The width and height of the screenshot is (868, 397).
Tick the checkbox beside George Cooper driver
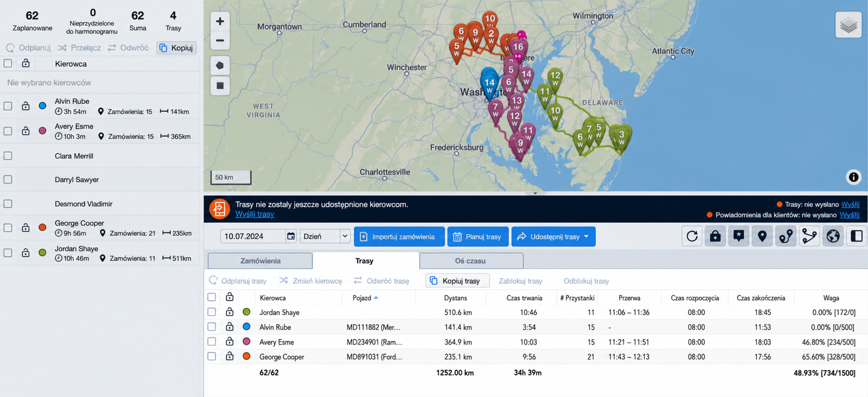8,228
